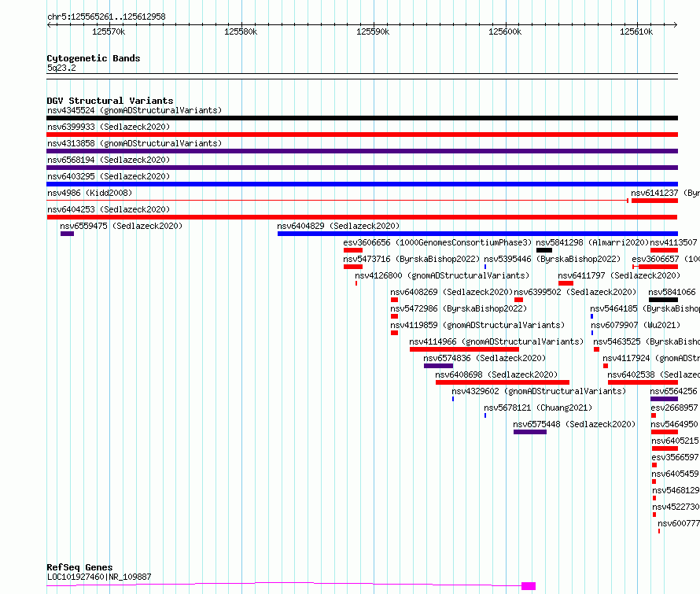
Task: Click the LOC101927460|NR_109887 gene label
Action: (99, 577)
